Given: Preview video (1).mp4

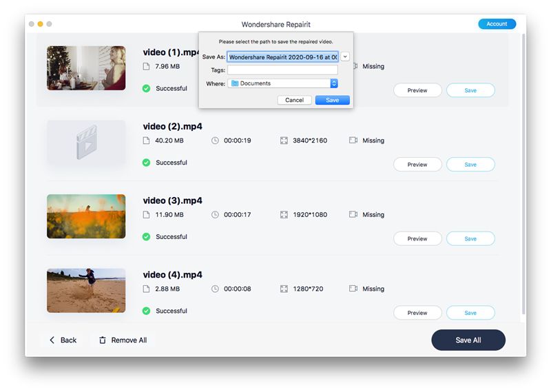Looking at the screenshot, I should click(x=417, y=90).
